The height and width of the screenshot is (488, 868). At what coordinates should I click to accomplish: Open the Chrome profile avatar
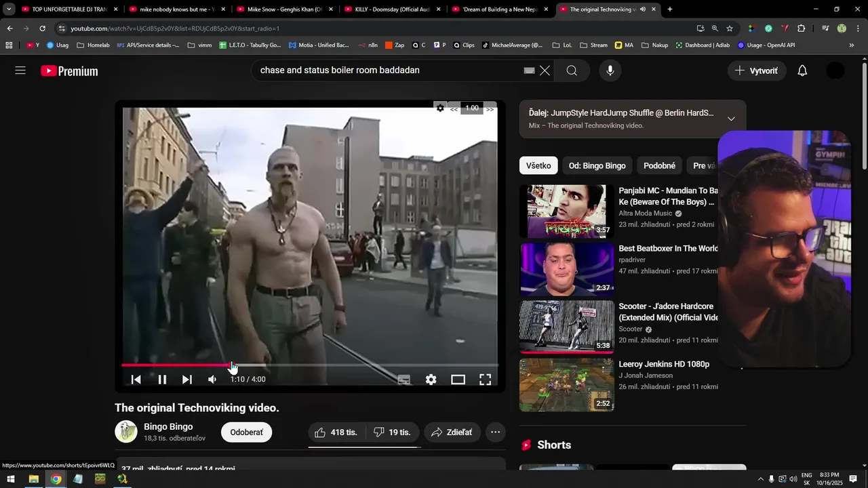tap(842, 28)
